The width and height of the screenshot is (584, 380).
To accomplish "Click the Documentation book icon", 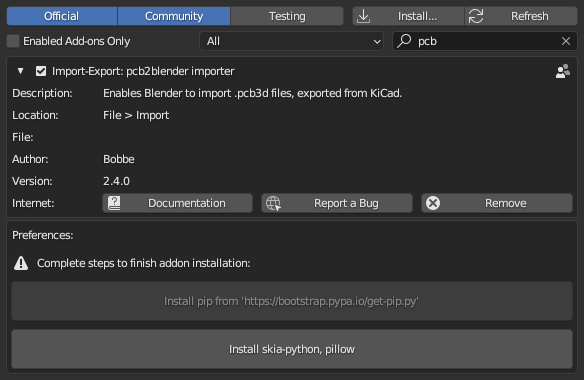I will [x=114, y=203].
